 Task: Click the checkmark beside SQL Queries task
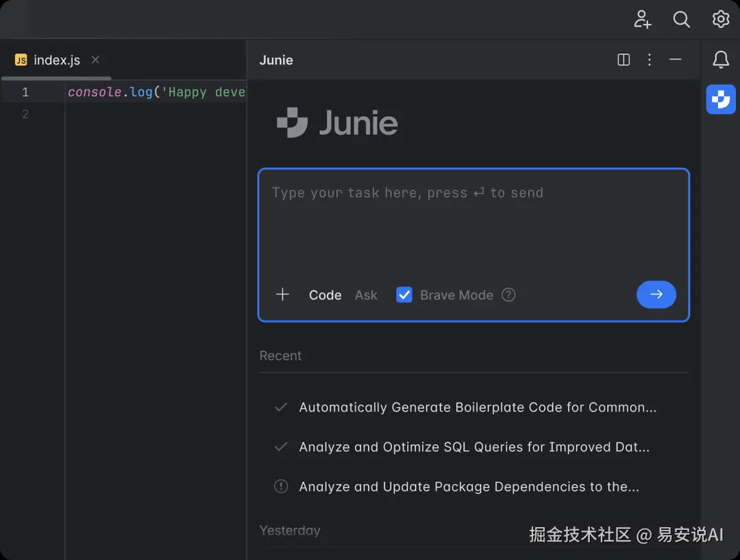[x=281, y=446]
